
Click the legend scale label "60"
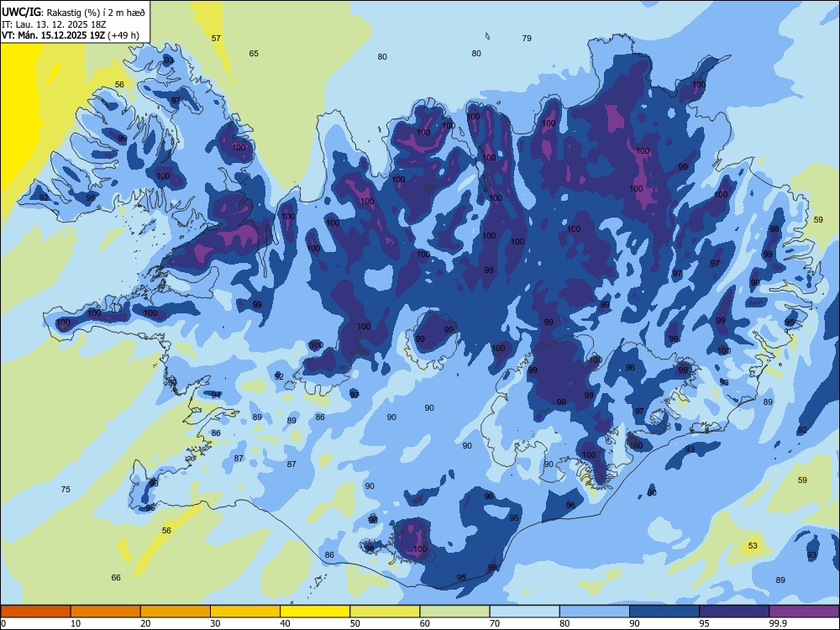tap(425, 623)
